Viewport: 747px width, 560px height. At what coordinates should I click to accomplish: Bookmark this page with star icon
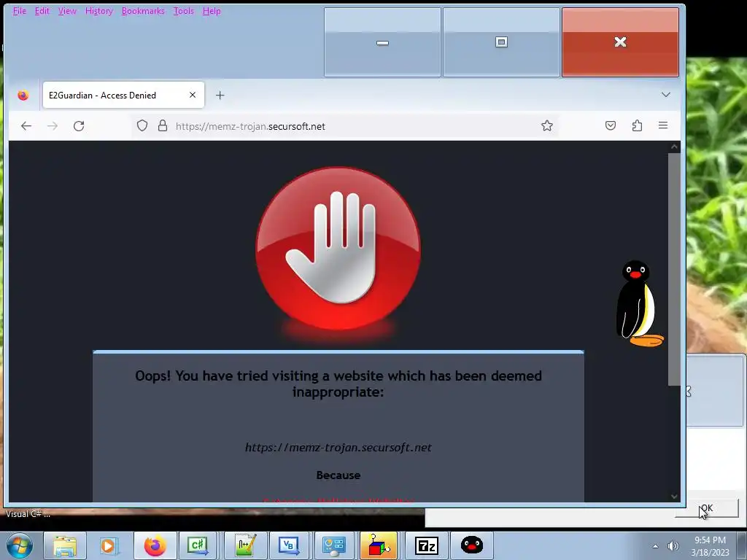point(547,125)
